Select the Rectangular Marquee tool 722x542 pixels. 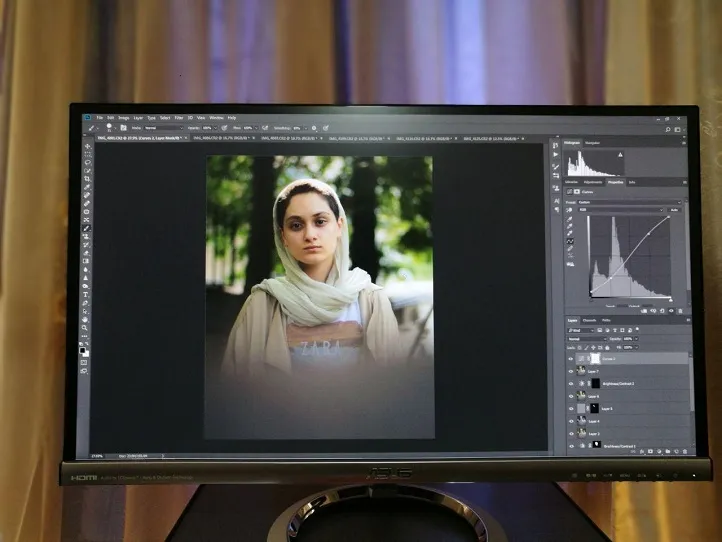(86, 154)
